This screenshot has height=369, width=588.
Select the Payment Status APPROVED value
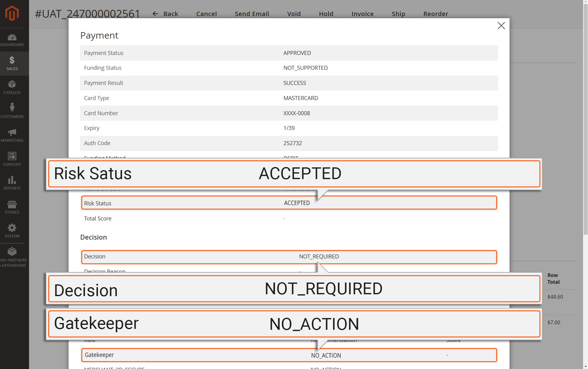coord(297,53)
